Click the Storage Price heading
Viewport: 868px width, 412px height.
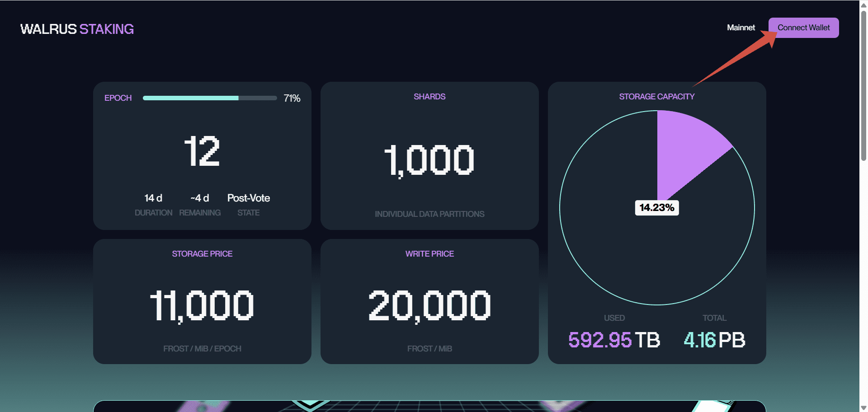point(202,254)
